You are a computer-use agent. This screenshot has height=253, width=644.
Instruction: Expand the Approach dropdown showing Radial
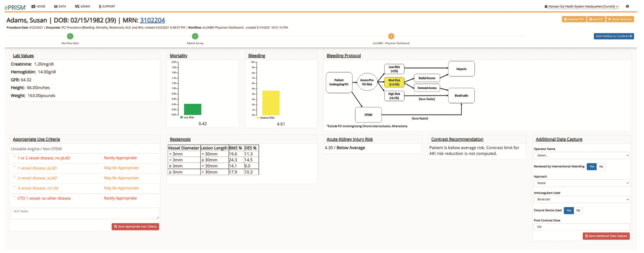581,183
